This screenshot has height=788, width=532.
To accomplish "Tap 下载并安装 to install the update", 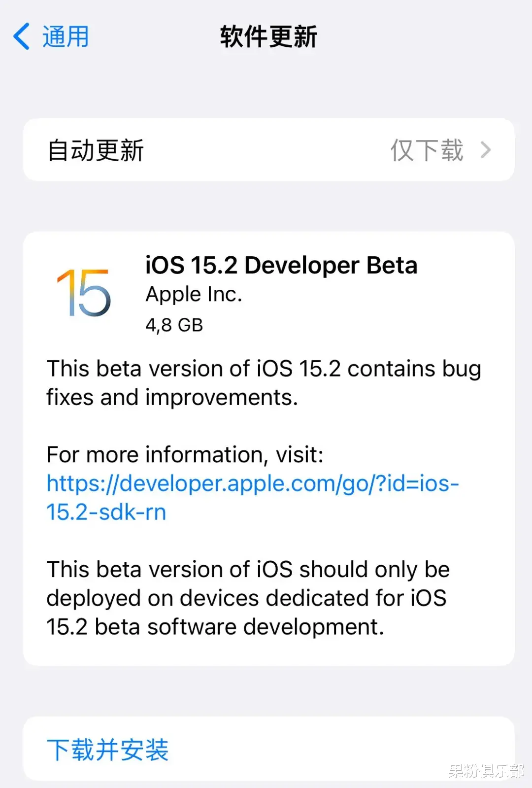I will (108, 750).
